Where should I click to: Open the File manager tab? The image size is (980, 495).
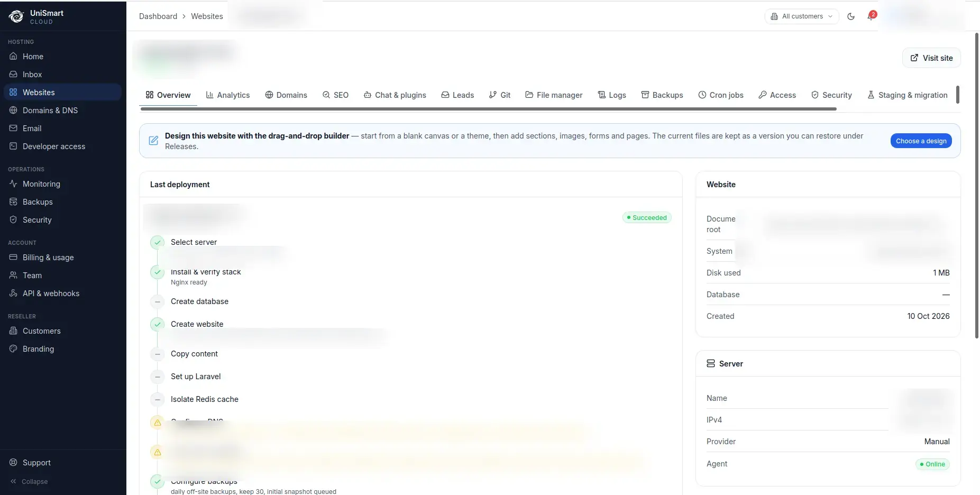coord(554,95)
